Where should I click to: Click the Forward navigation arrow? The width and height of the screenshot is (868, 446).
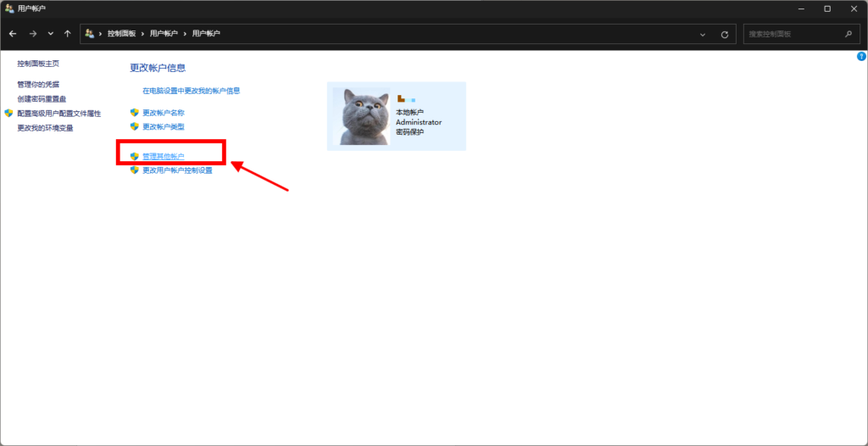(32, 34)
